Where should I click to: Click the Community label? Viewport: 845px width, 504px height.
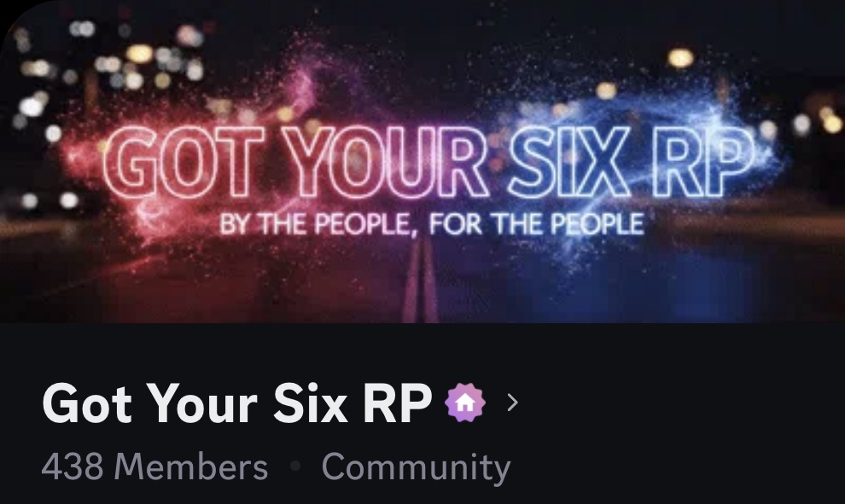tap(416, 467)
